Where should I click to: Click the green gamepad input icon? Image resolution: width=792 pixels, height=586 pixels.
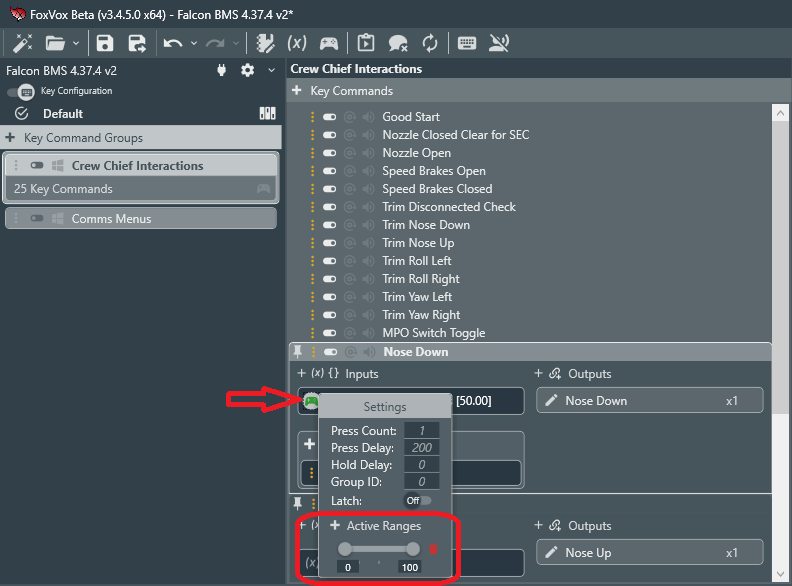[311, 401]
